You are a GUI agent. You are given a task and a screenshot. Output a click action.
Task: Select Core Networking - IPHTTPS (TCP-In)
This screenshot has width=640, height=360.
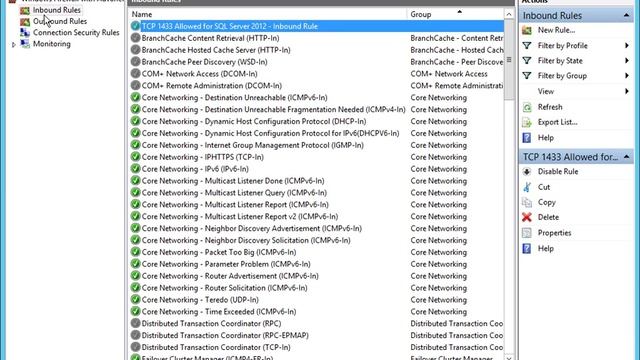click(202, 157)
